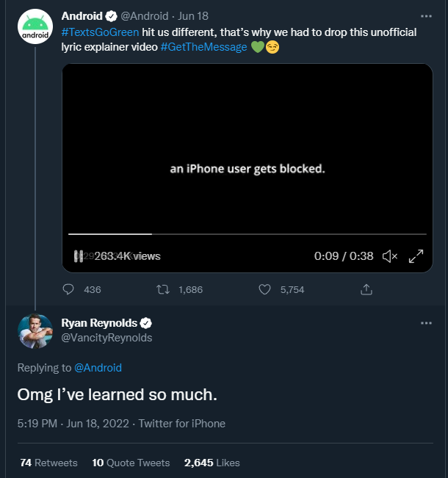
Task: Seek on the video progress bar
Action: point(247,234)
